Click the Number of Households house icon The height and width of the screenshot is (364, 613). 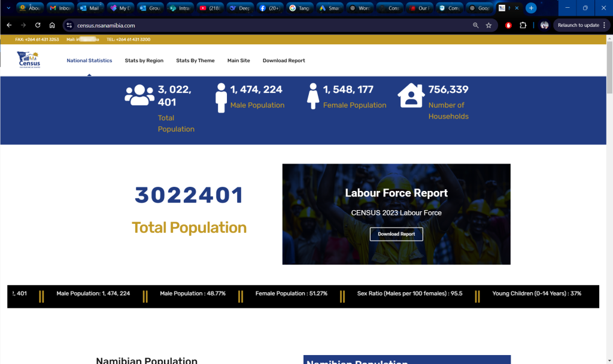click(x=411, y=95)
